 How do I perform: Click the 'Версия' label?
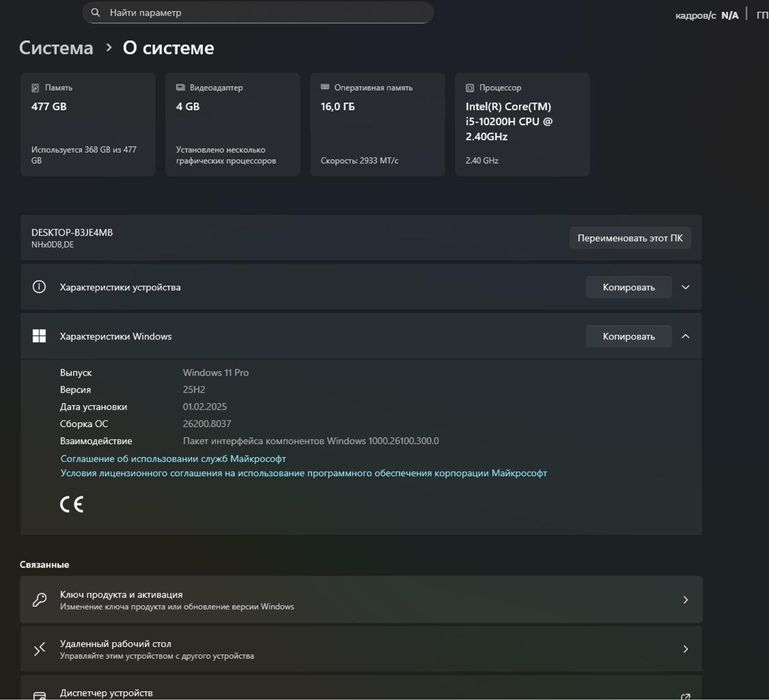tap(76, 390)
